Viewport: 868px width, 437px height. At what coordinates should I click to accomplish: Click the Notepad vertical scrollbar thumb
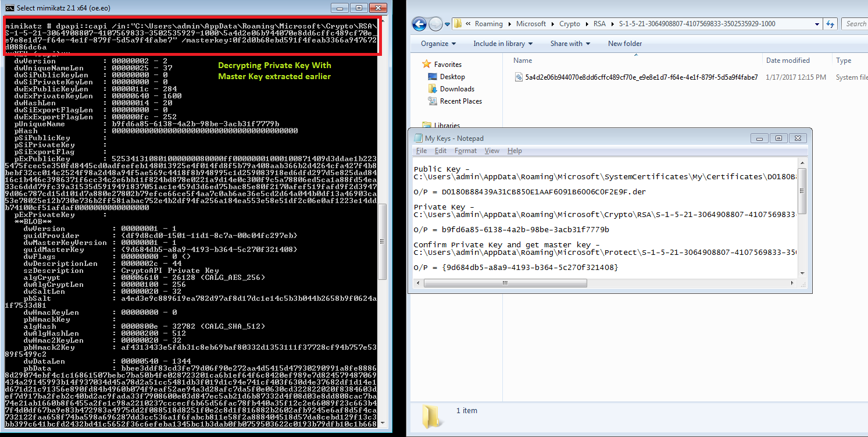tap(802, 191)
